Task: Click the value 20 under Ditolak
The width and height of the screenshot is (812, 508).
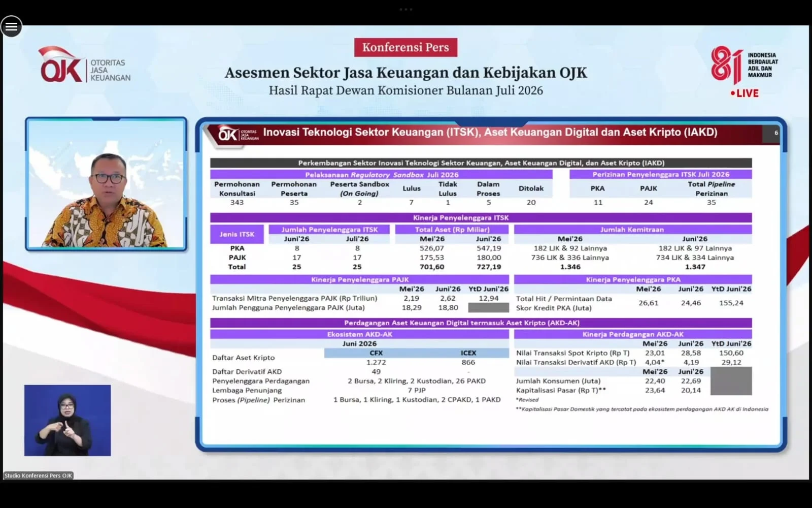Action: pyautogui.click(x=531, y=202)
